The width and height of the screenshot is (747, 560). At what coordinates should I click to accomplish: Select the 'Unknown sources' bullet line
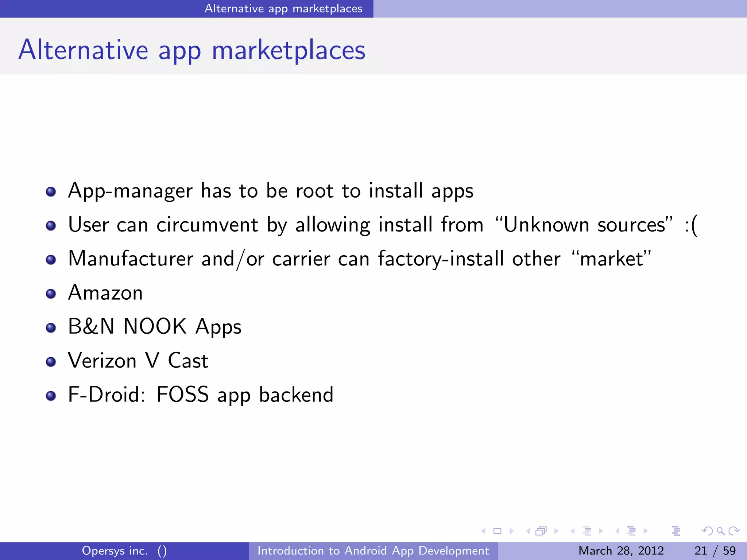pos(383,225)
